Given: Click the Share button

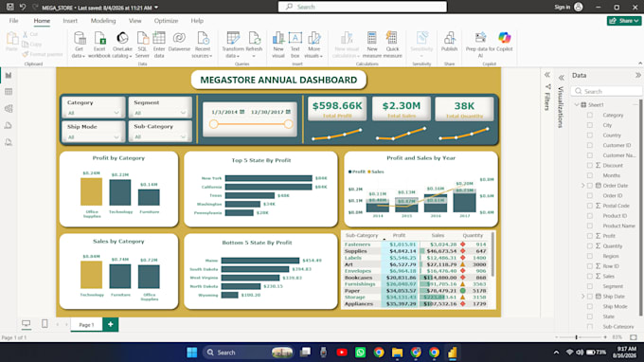Looking at the screenshot, I should [624, 21].
